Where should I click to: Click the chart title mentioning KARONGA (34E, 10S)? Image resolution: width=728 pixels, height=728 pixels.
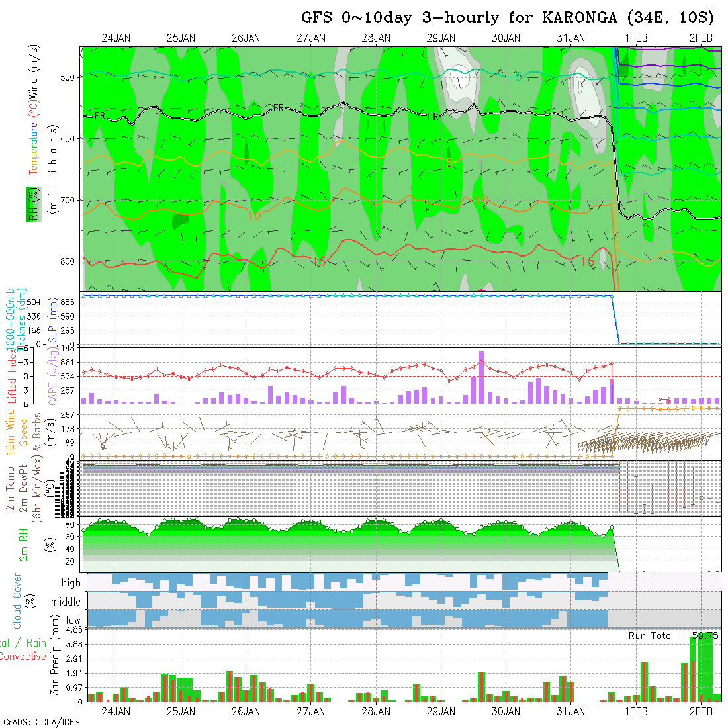coord(507,17)
